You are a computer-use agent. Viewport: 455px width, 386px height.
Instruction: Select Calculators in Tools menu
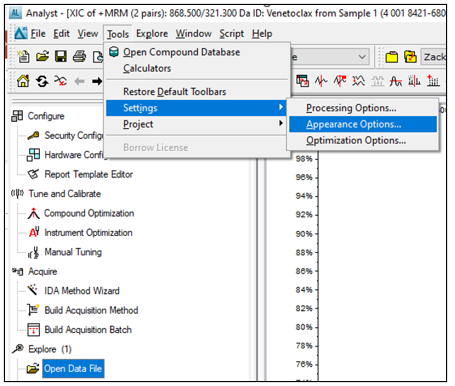click(197, 68)
